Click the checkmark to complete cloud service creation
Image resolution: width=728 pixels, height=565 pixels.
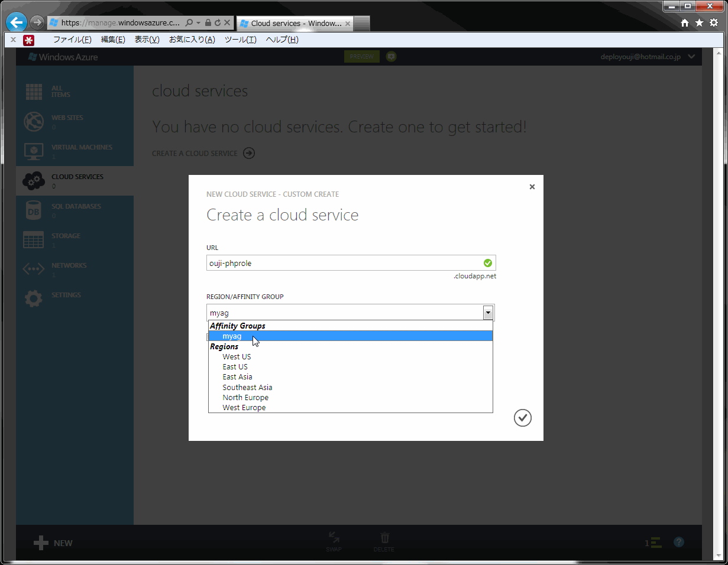coord(523,418)
